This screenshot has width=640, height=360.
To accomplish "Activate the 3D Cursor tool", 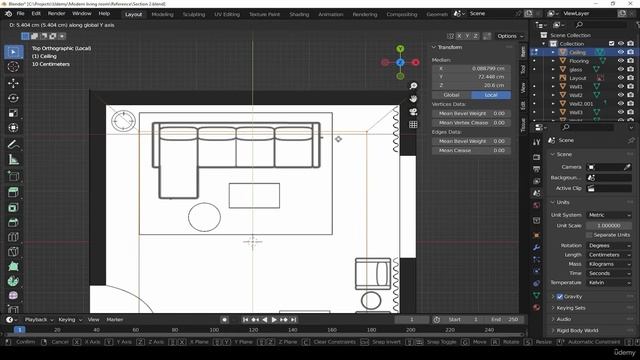I will coord(13,67).
